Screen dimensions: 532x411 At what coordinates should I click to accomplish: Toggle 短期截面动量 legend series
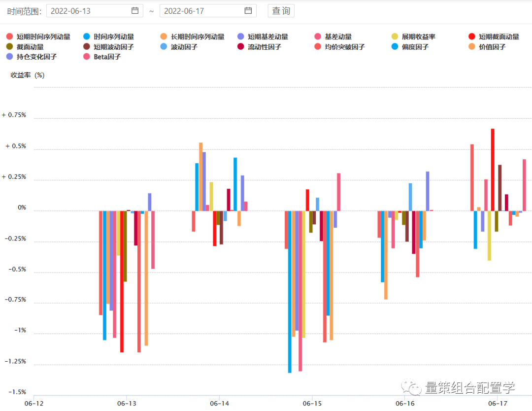tap(494, 36)
